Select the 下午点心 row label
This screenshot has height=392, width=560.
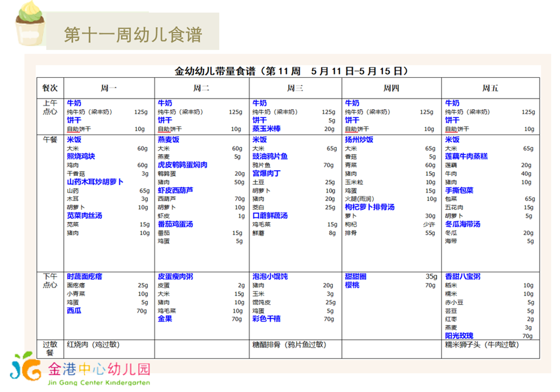pos(50,281)
